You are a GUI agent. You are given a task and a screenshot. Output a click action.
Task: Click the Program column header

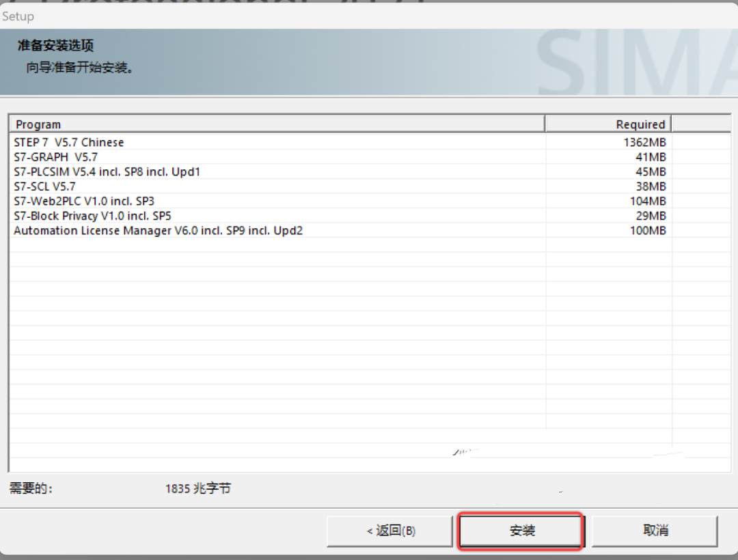[277, 124]
